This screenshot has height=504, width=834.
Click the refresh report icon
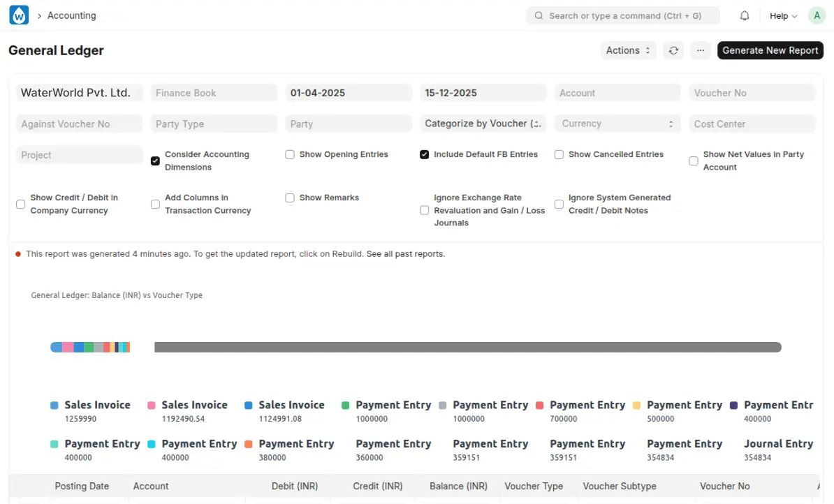point(673,50)
